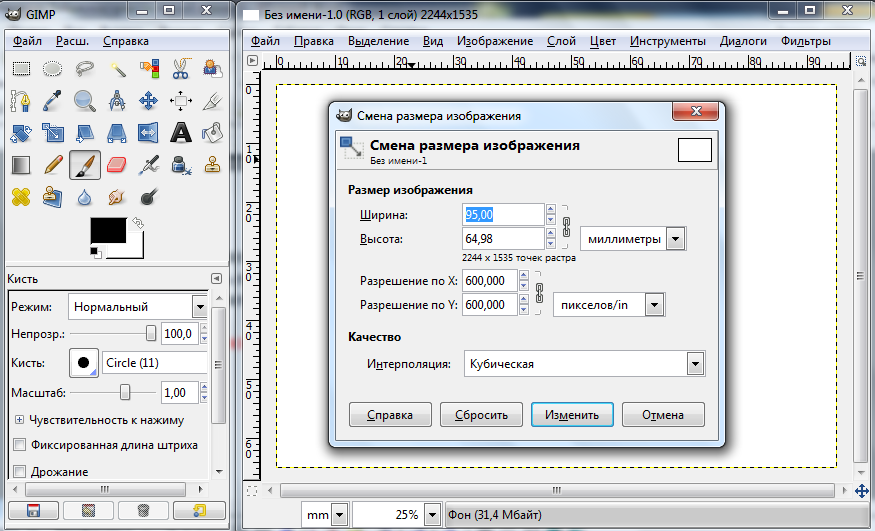Select the Eraser tool
The image size is (875, 531).
coord(117,165)
